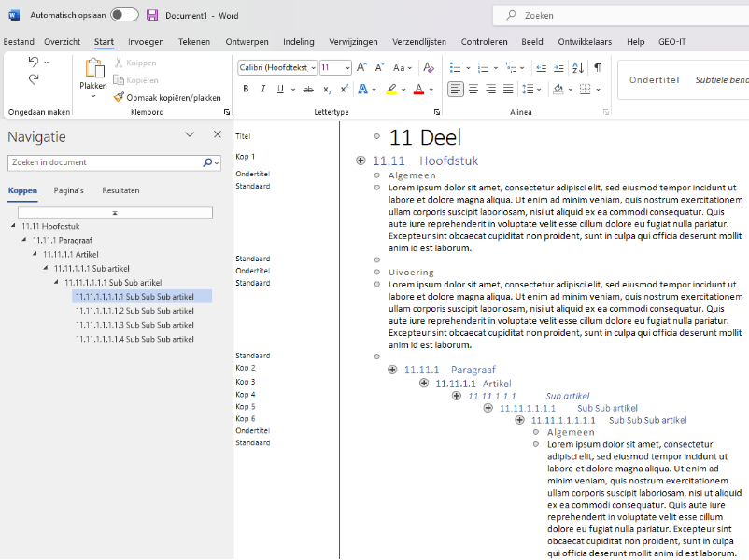
Task: Toggle Automatisch opslaan switch
Action: click(x=124, y=15)
